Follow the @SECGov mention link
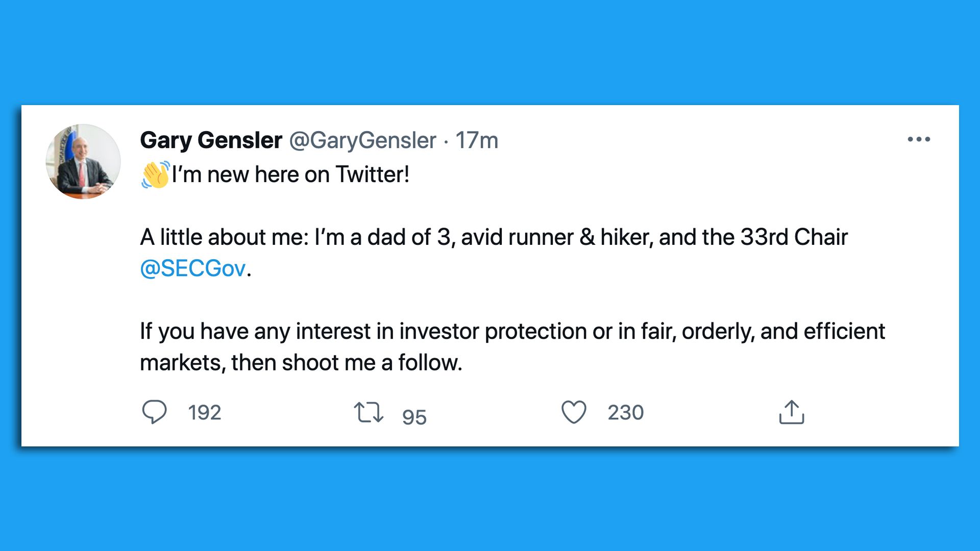Image resolution: width=980 pixels, height=551 pixels. (x=193, y=268)
